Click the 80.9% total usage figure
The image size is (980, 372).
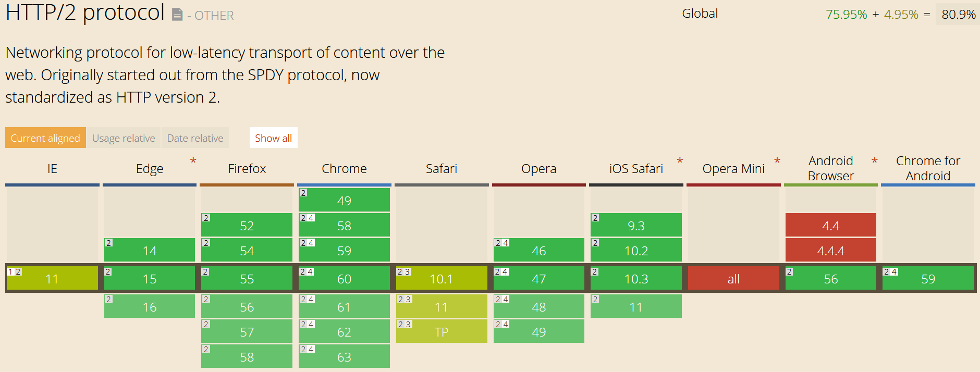coord(958,15)
